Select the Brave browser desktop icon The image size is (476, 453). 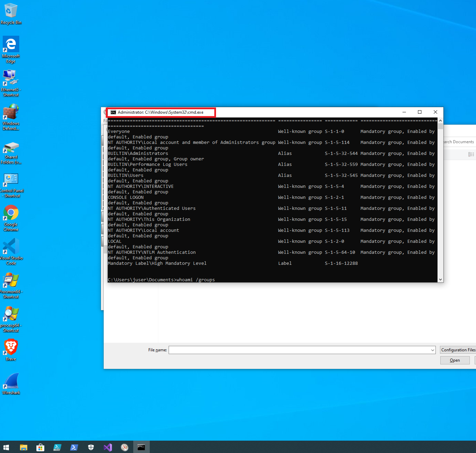pos(11,350)
